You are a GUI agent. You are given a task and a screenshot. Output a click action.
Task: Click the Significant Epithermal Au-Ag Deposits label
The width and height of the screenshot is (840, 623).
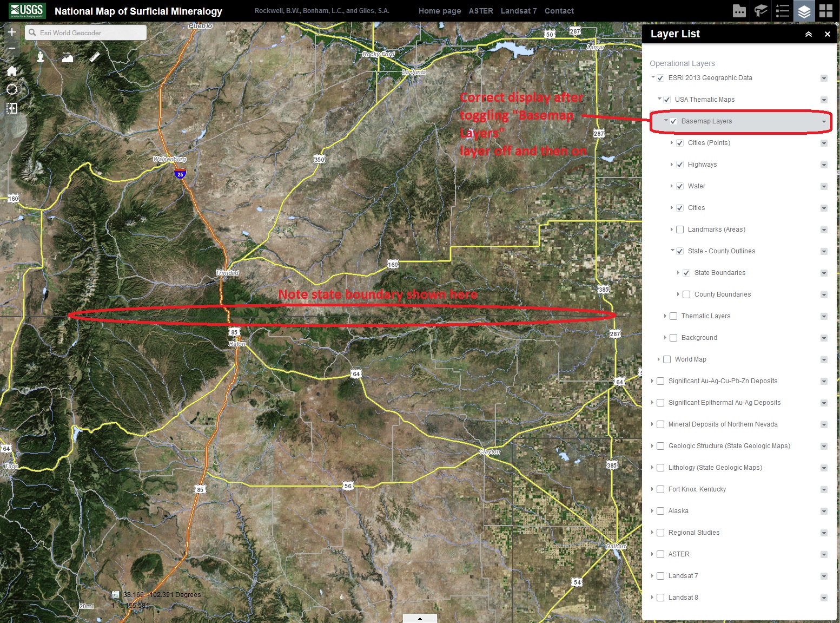[x=724, y=403]
